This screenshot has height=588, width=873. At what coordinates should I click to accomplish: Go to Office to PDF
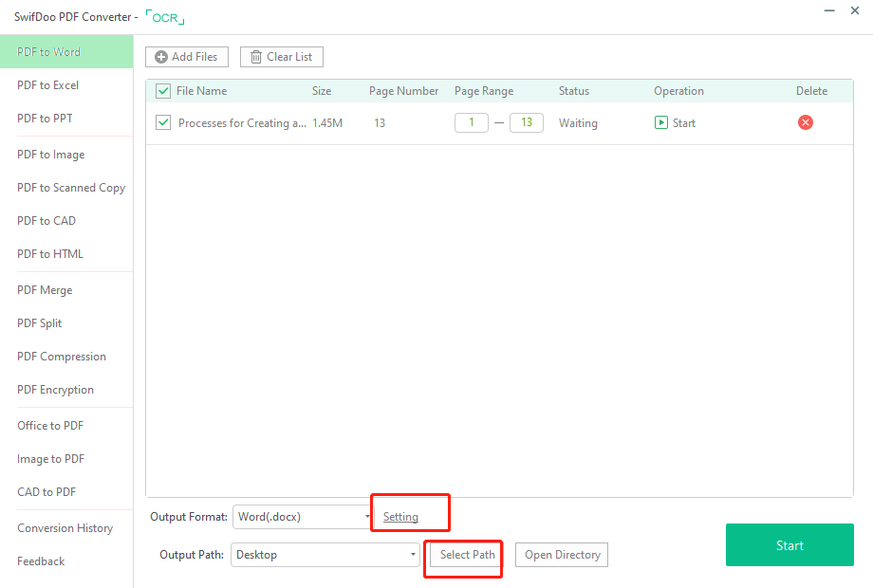click(50, 426)
